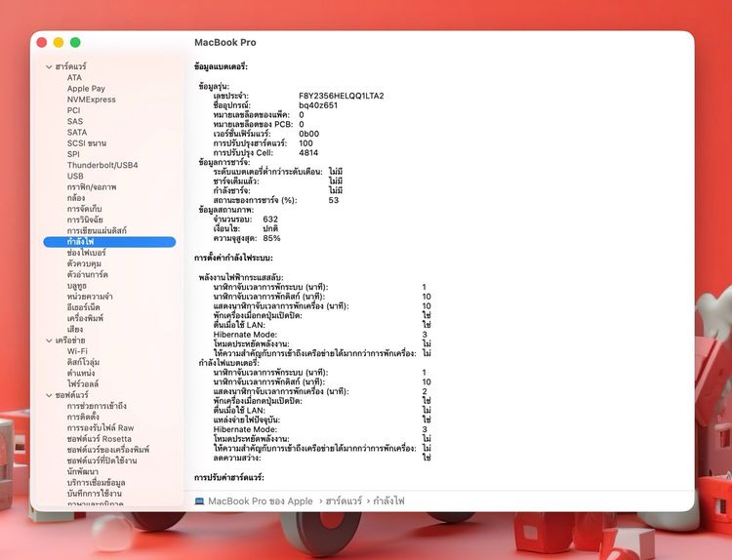Select Apple Pay in the sidebar
Screen dimensions: 732x560
[x=86, y=89]
